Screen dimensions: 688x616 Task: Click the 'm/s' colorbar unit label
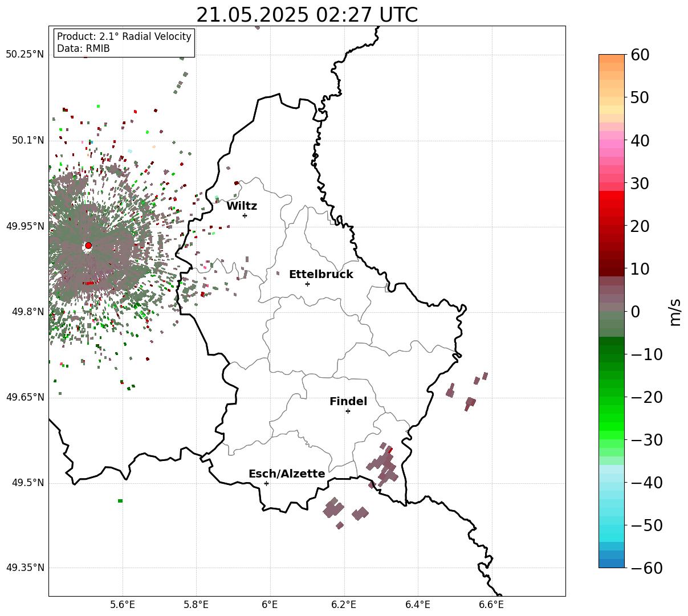[x=675, y=311]
